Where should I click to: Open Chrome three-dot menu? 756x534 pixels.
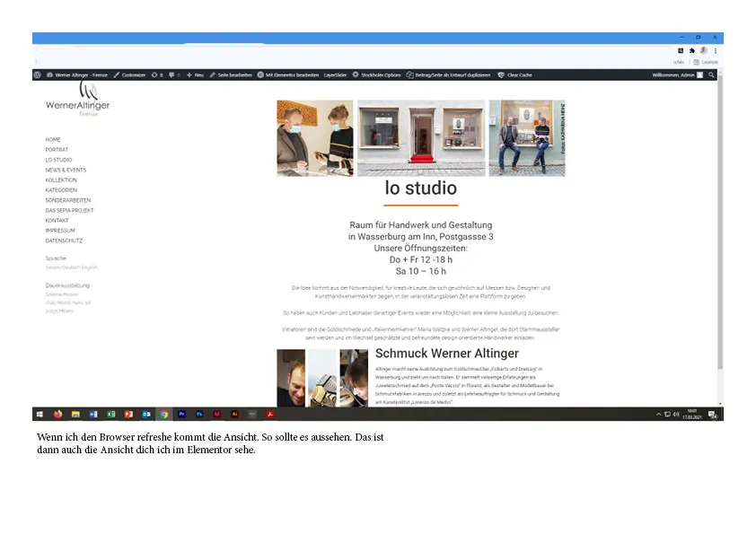(716, 50)
